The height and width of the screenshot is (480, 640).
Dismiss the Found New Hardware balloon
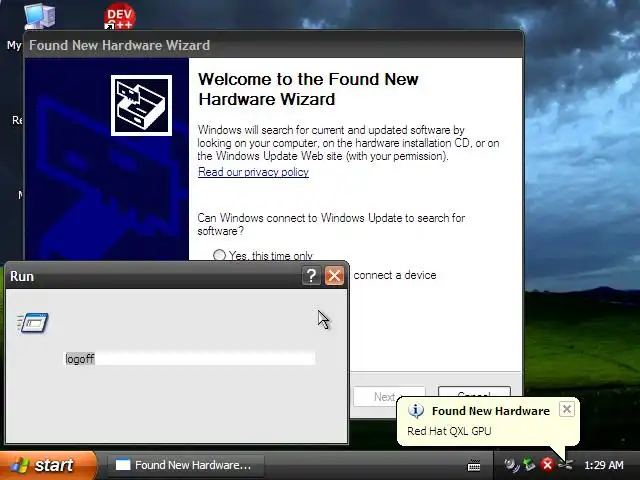tap(567, 409)
